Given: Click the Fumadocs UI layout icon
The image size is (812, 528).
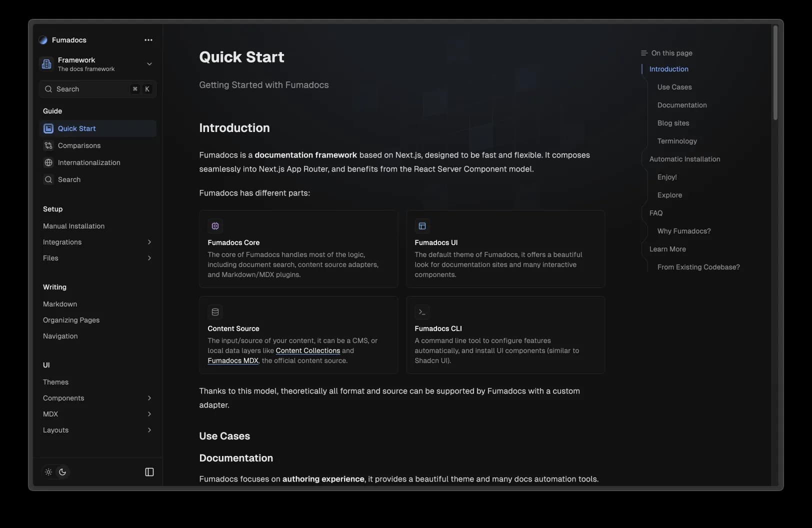Looking at the screenshot, I should (422, 226).
